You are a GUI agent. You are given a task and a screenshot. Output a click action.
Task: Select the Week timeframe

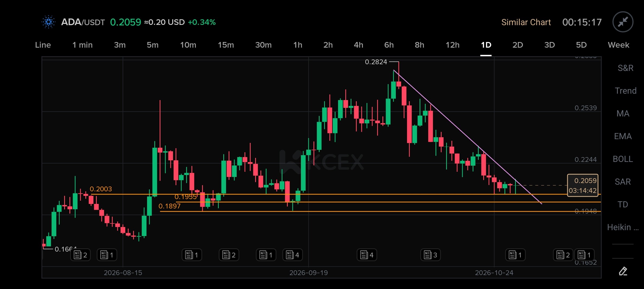[618, 45]
